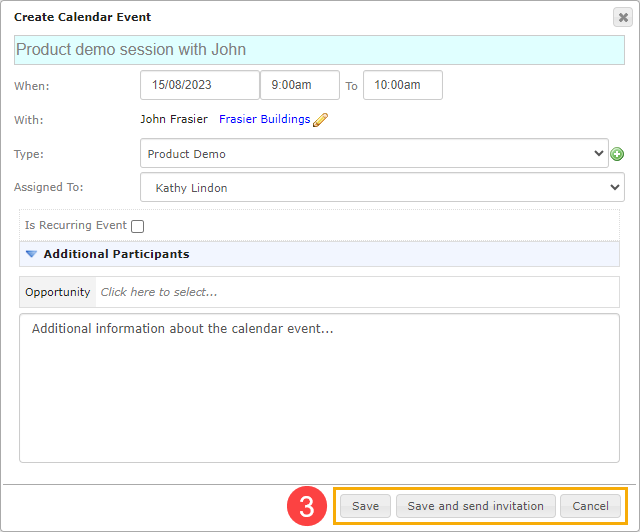Click the pencil edit icon beside Frasier Buildings
The image size is (640, 532).
pos(320,120)
